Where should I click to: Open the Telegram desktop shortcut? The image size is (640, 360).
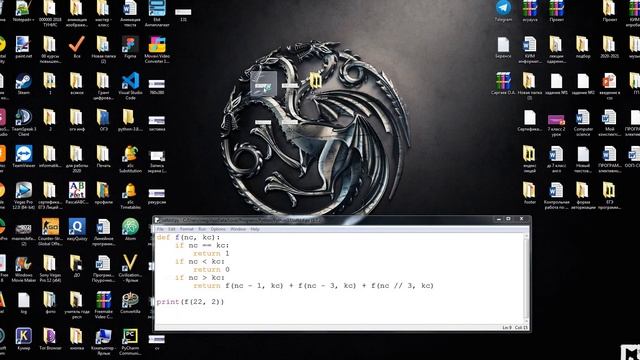tap(503, 11)
